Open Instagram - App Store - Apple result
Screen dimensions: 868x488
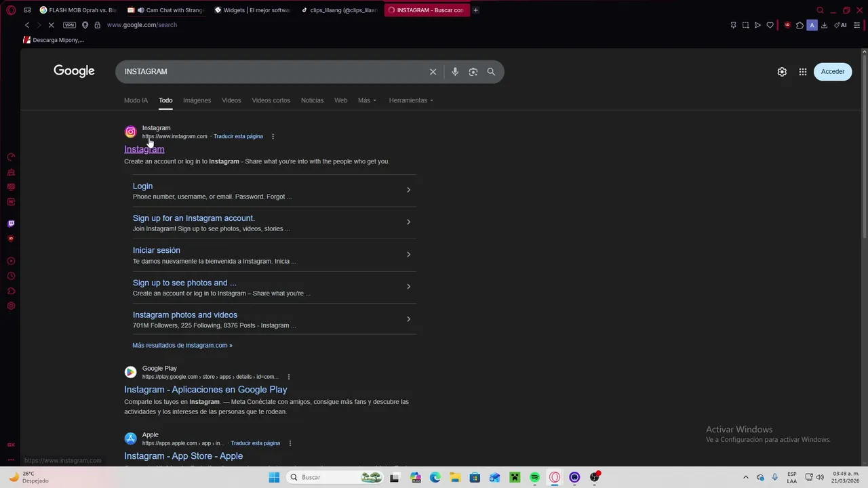[x=183, y=456]
